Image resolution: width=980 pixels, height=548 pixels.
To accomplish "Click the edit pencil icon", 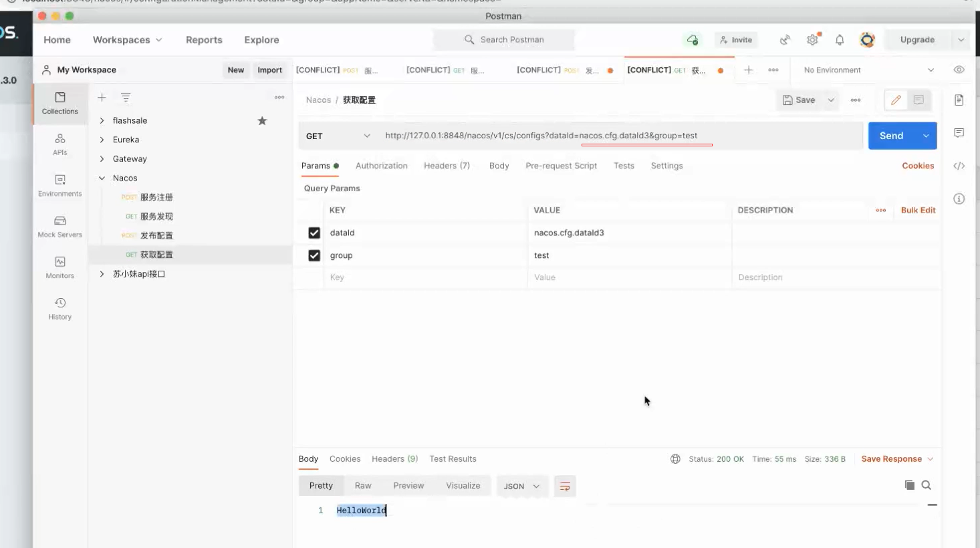I will 896,100.
